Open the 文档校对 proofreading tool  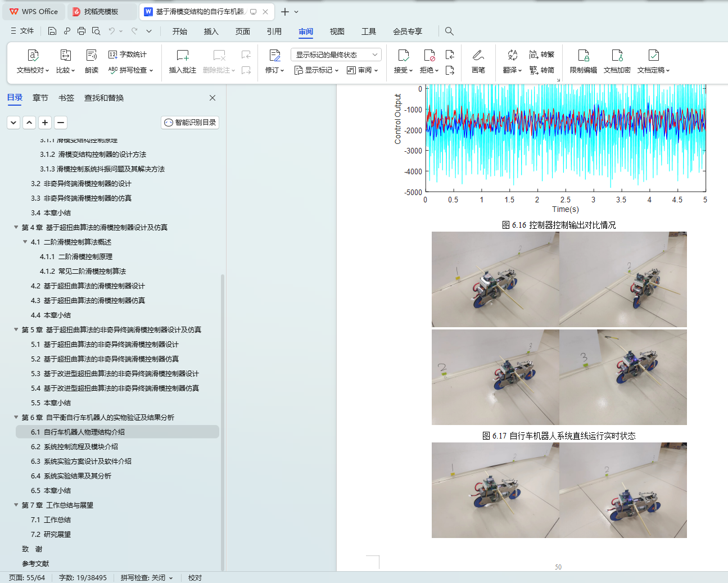[x=33, y=61]
